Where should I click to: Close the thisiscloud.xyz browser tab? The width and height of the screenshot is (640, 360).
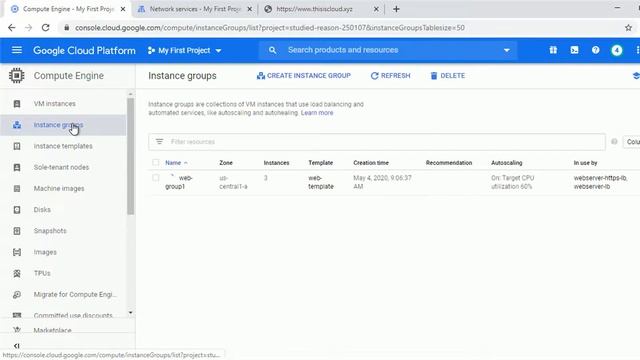[376, 9]
